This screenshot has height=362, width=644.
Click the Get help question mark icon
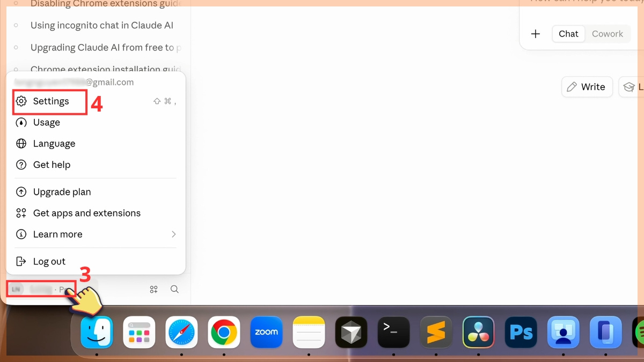(21, 165)
